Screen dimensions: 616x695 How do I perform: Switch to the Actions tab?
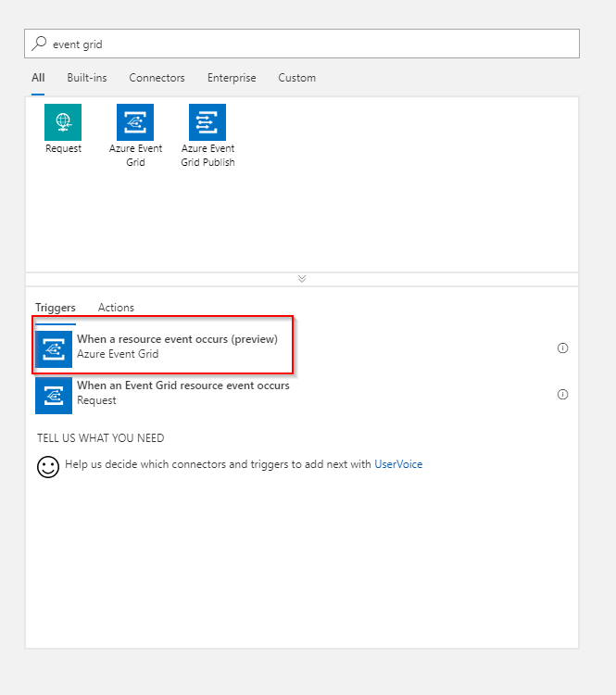point(116,308)
